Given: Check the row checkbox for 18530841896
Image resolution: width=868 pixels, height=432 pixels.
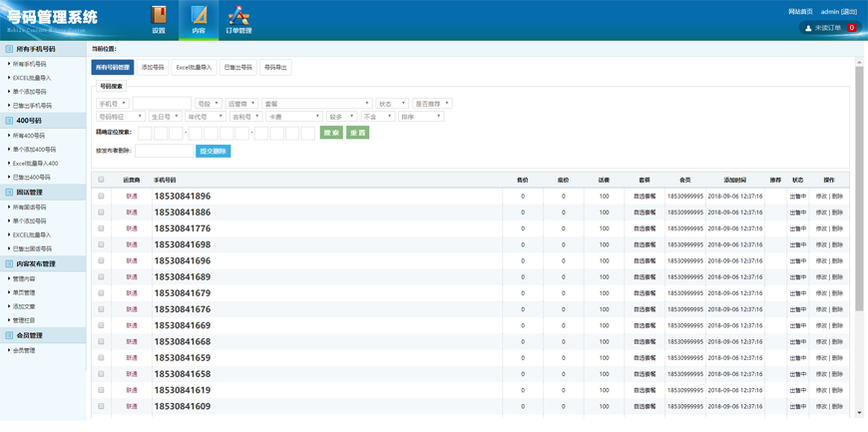Looking at the screenshot, I should click(x=101, y=197).
